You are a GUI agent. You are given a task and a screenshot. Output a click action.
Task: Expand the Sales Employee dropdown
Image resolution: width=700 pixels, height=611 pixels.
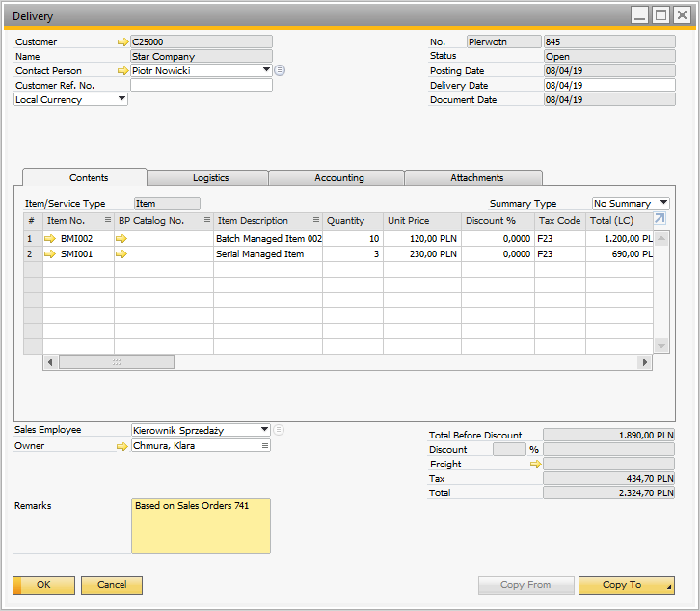point(264,430)
